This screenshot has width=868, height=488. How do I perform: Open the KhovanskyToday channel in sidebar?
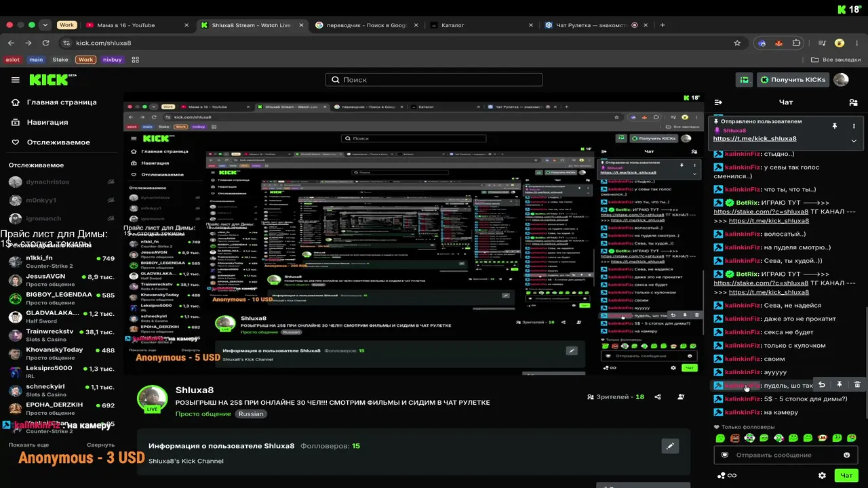62,353
